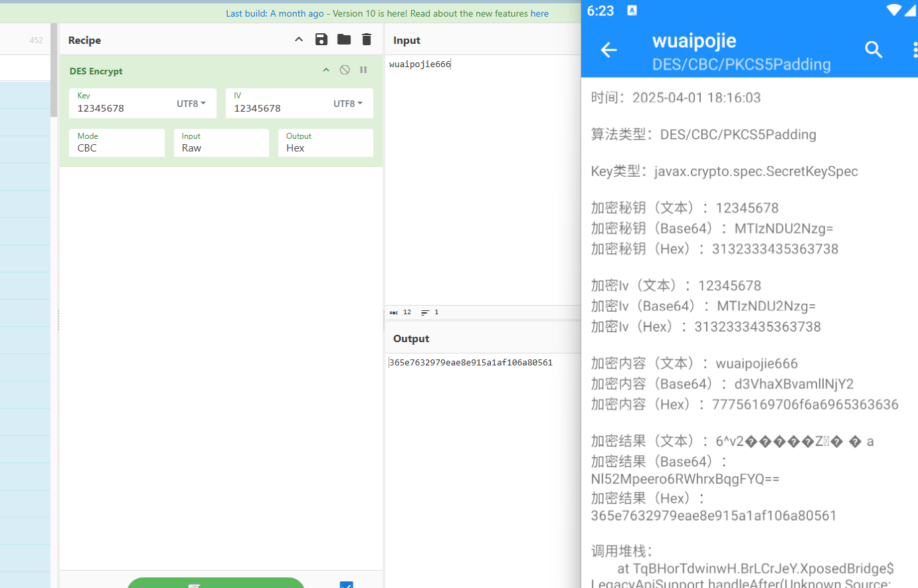918x588 pixels.
Task: Click the content Hex 77756169706f6a6965363636
Action: click(x=805, y=405)
